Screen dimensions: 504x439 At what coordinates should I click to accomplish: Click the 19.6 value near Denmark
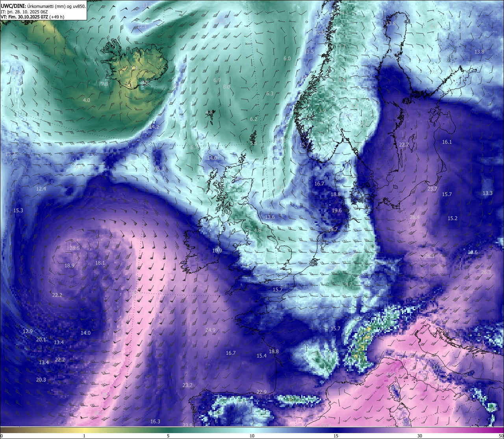click(337, 211)
